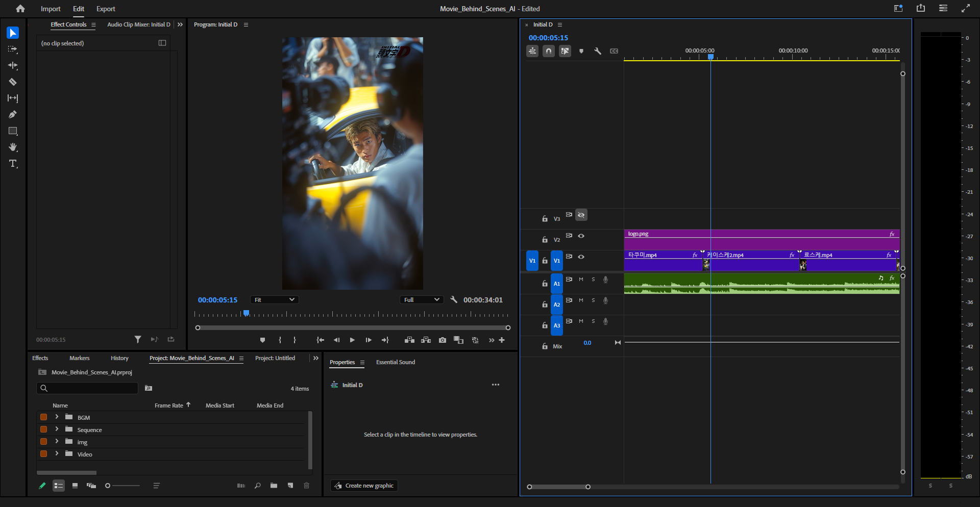The height and width of the screenshot is (507, 980).
Task: Click Create new graphic button
Action: (364, 486)
